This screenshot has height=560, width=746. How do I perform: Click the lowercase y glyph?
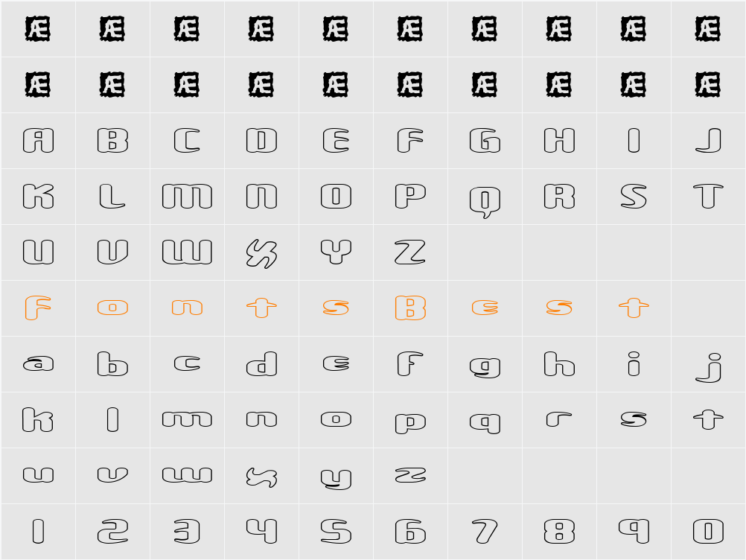[336, 479]
